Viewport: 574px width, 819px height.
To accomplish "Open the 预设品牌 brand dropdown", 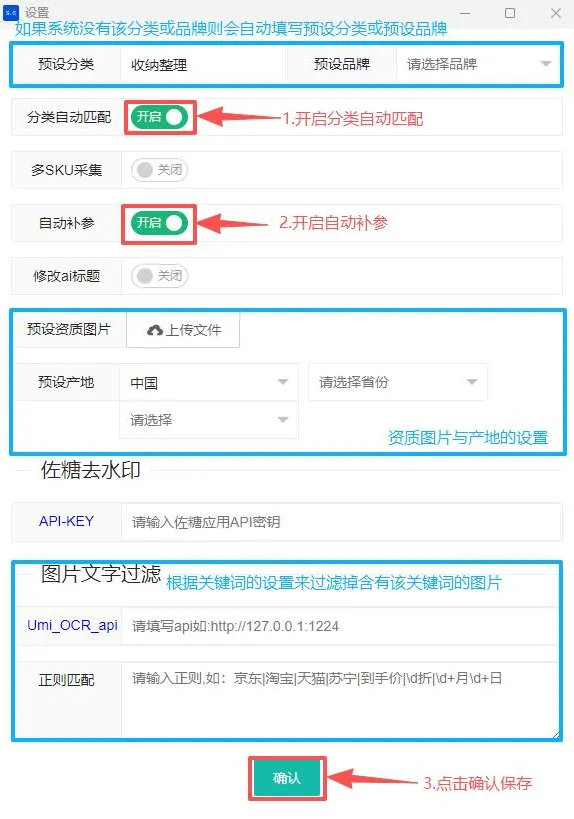I will pos(478,64).
